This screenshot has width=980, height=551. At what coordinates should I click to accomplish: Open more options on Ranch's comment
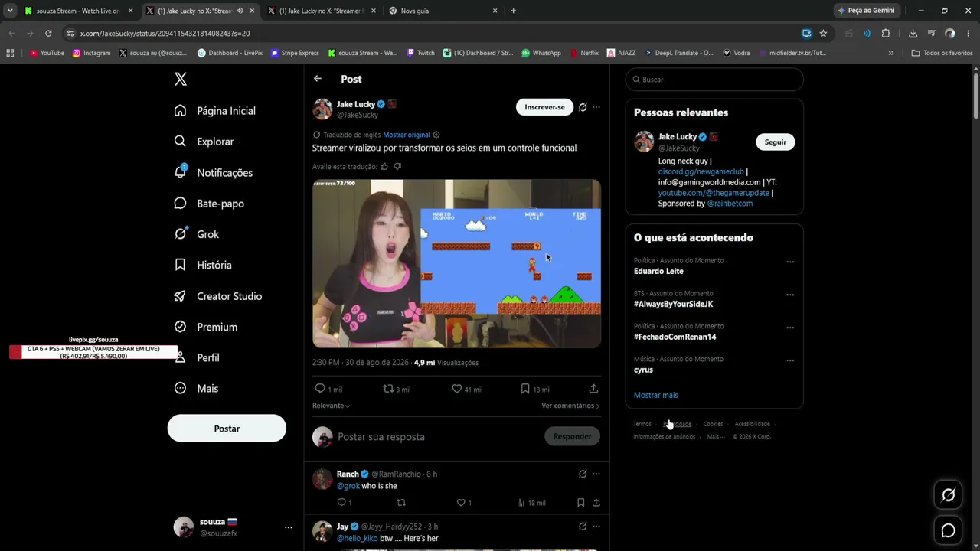point(596,474)
